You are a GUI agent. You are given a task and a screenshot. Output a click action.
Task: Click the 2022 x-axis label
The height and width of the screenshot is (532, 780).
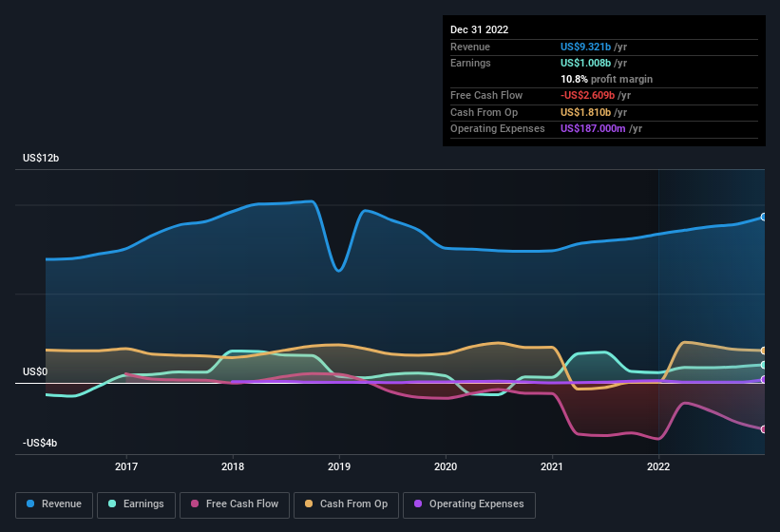pos(658,466)
